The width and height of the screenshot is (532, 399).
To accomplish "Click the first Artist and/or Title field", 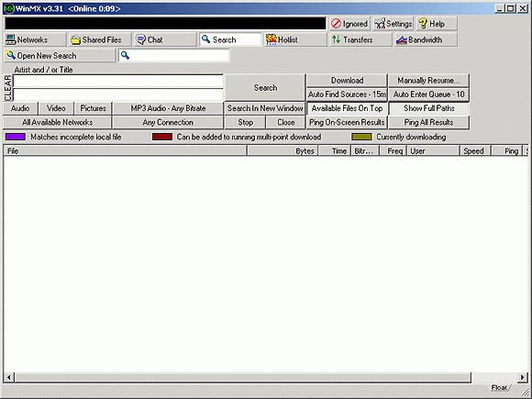I will 118,82.
